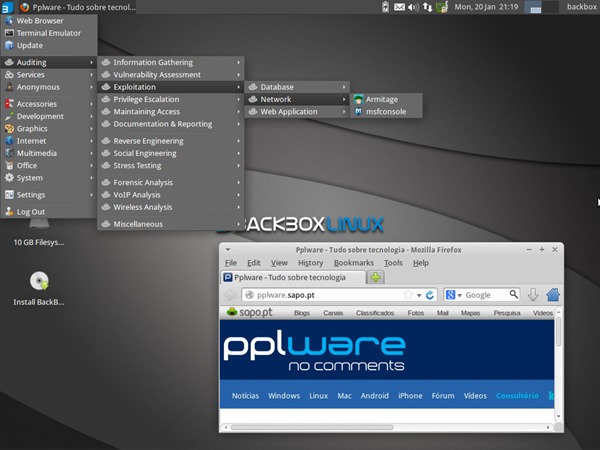Open the BackBox main menu icon
600x450 pixels.
(7, 7)
